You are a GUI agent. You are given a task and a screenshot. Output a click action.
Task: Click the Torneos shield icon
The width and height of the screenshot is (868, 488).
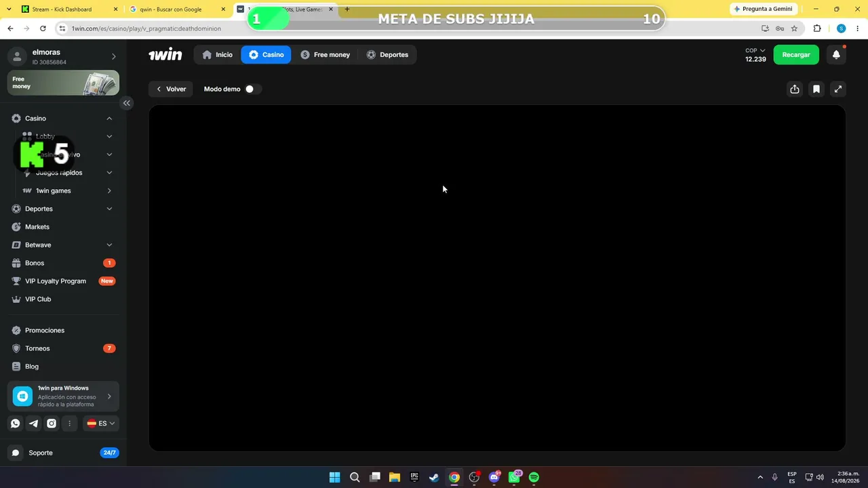16,348
